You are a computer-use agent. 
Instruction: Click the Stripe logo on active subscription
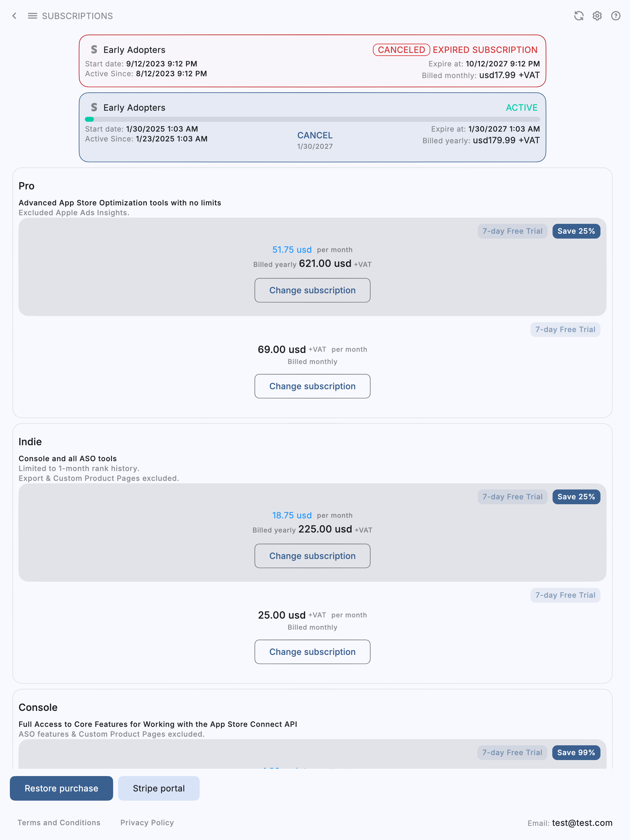94,108
